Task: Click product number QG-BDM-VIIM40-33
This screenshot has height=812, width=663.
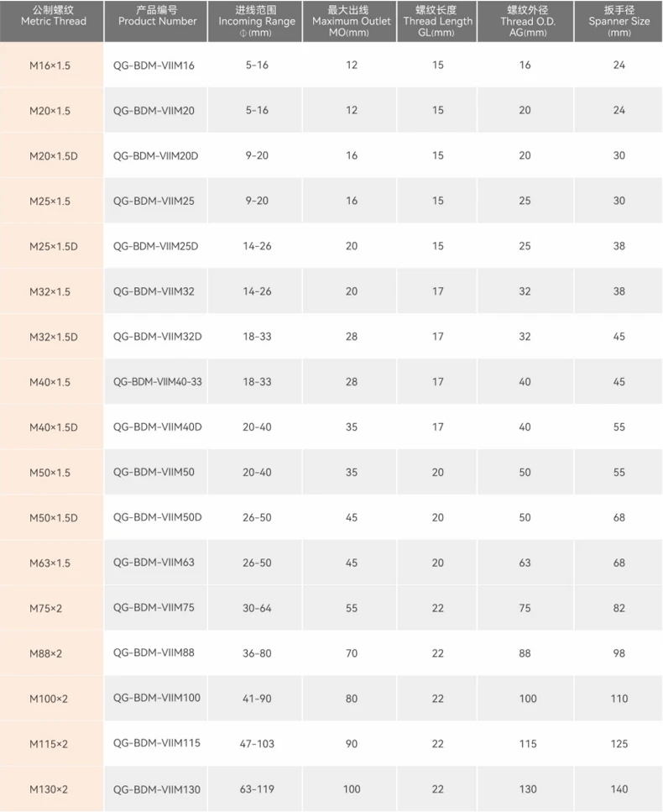Action: click(x=158, y=382)
